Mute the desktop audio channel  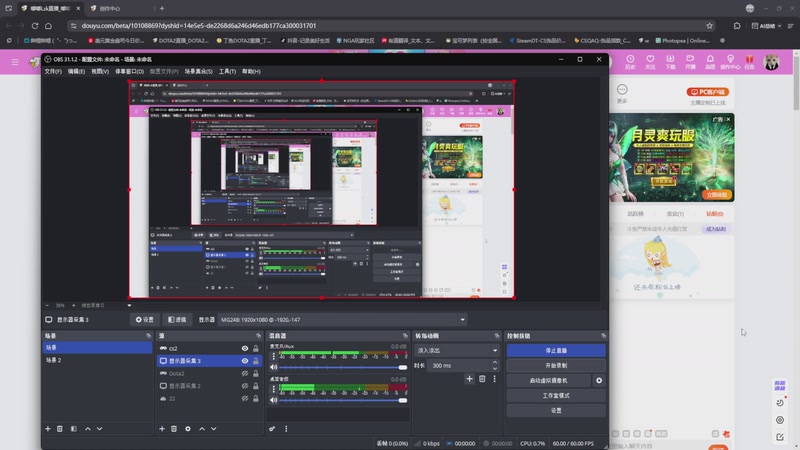(273, 400)
